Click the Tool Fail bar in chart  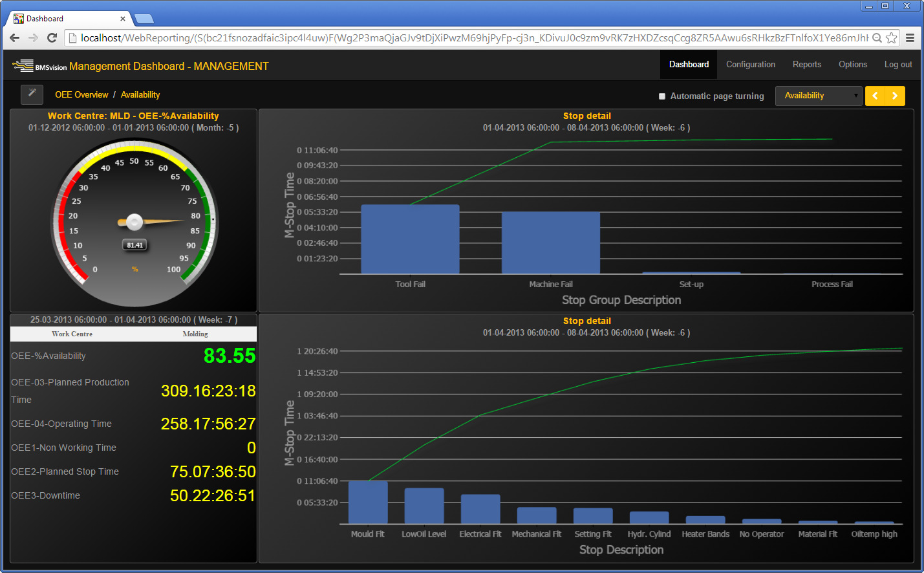coord(410,239)
